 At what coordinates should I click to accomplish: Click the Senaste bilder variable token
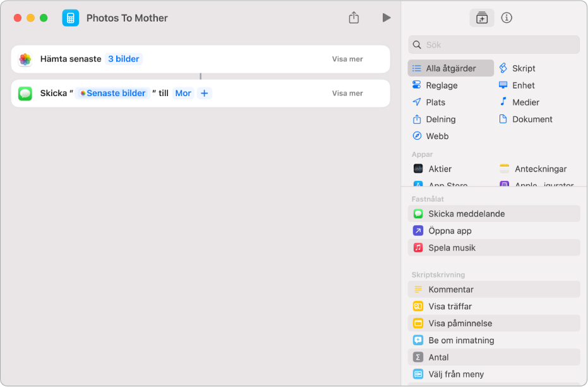click(112, 93)
